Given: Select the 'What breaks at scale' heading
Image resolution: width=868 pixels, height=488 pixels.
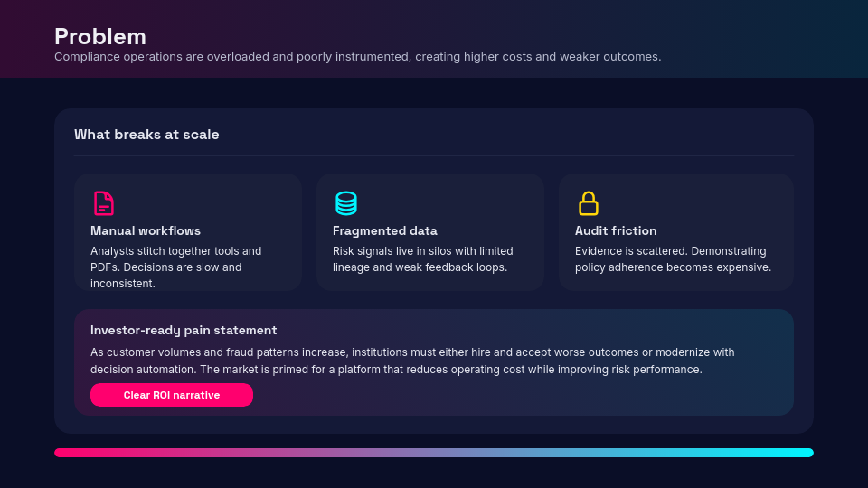Looking at the screenshot, I should pos(146,135).
